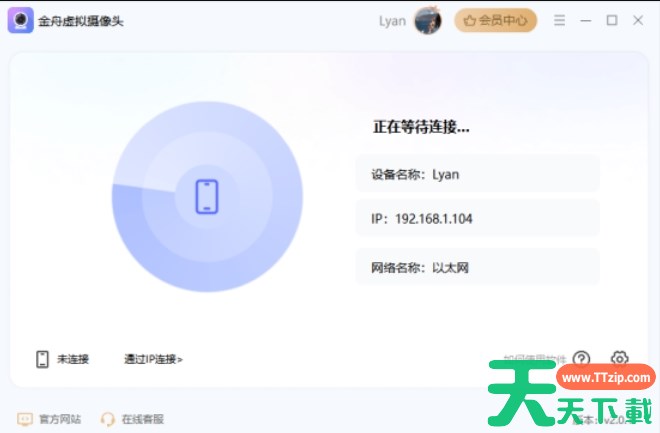Click the 官方网站 monitor icon
The width and height of the screenshot is (660, 433).
(24, 419)
